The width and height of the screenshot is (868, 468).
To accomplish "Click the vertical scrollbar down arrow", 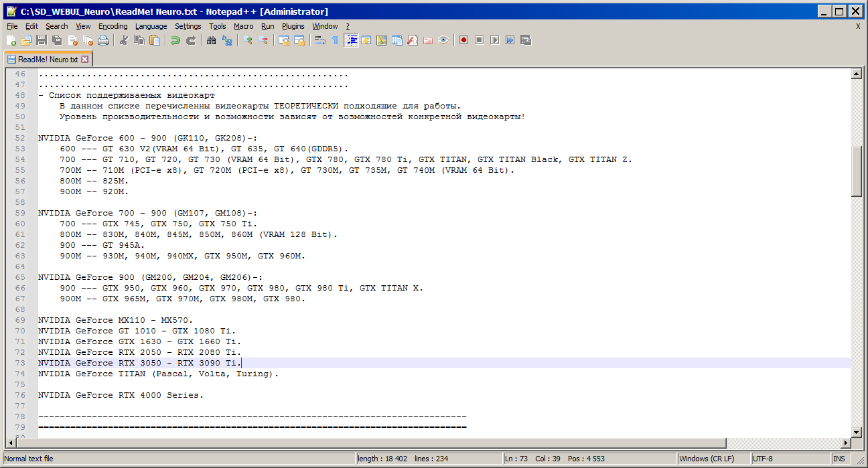I will click(x=857, y=432).
